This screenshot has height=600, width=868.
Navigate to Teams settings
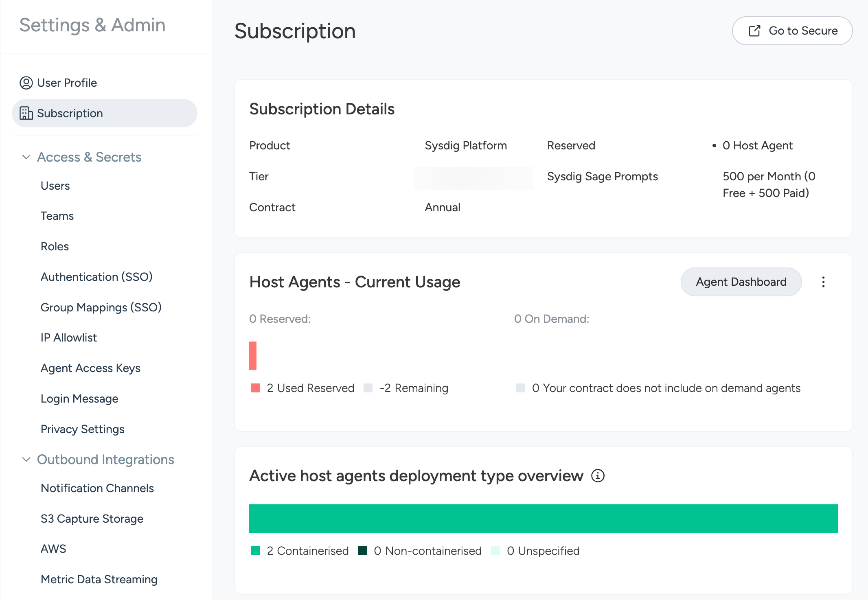pyautogui.click(x=57, y=216)
